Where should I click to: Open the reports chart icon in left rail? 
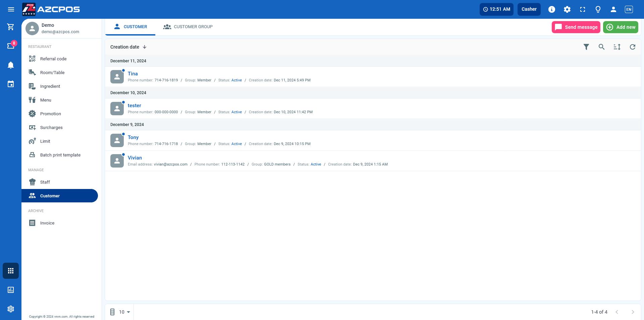click(x=11, y=290)
